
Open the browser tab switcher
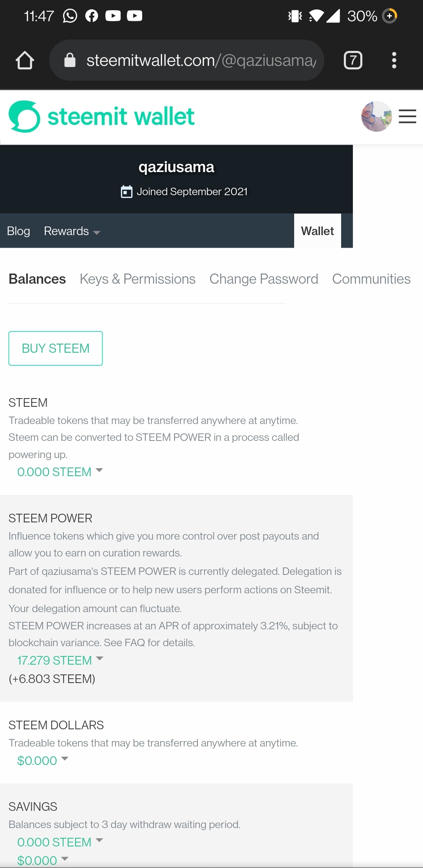(x=353, y=60)
